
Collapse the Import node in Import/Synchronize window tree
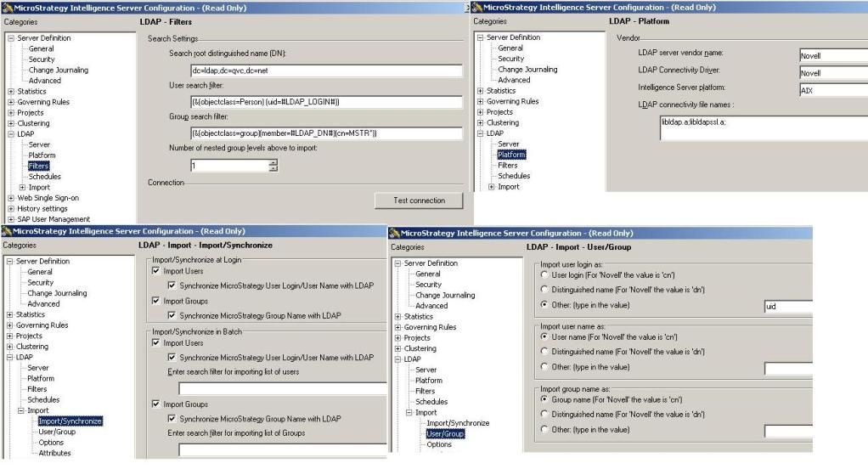click(x=21, y=410)
